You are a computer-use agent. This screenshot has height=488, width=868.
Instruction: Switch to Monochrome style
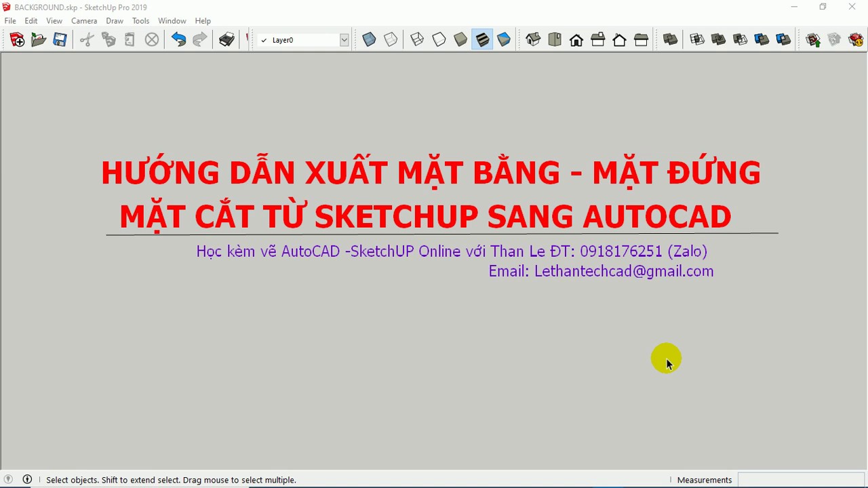tap(504, 40)
